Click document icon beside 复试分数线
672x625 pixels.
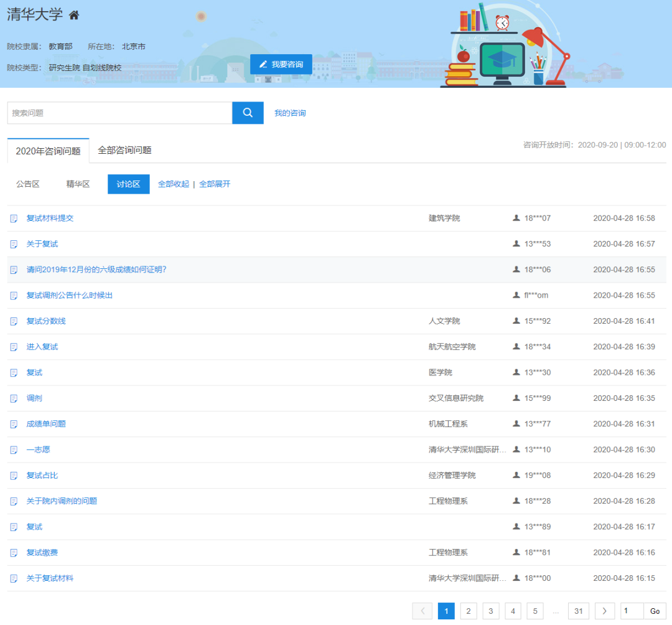tap(14, 321)
